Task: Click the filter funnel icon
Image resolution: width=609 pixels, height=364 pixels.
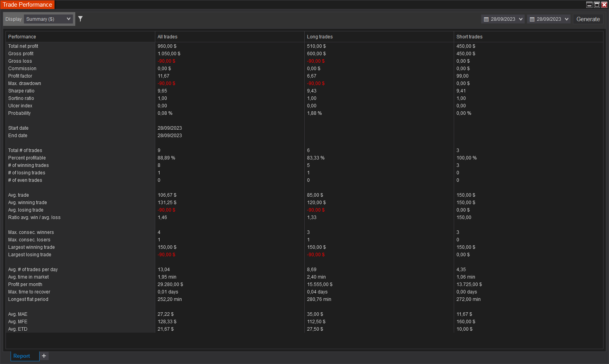Action: pyautogui.click(x=80, y=19)
